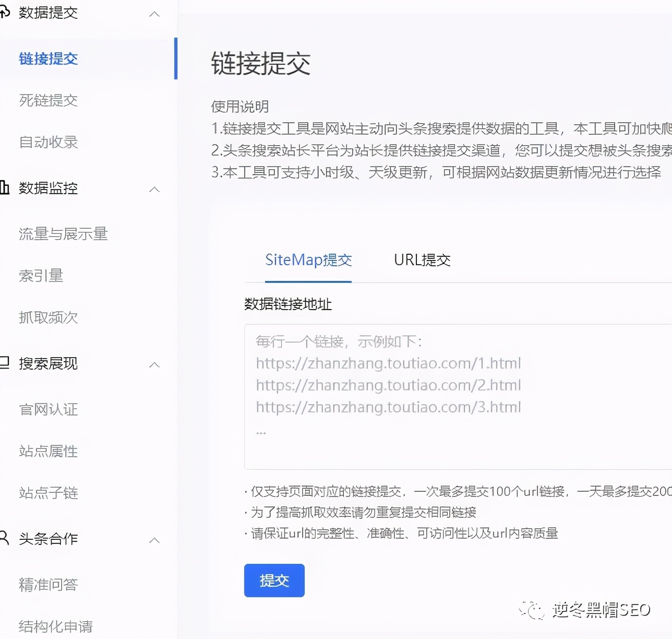Go to 流量与展示量 statistics

pyautogui.click(x=63, y=234)
